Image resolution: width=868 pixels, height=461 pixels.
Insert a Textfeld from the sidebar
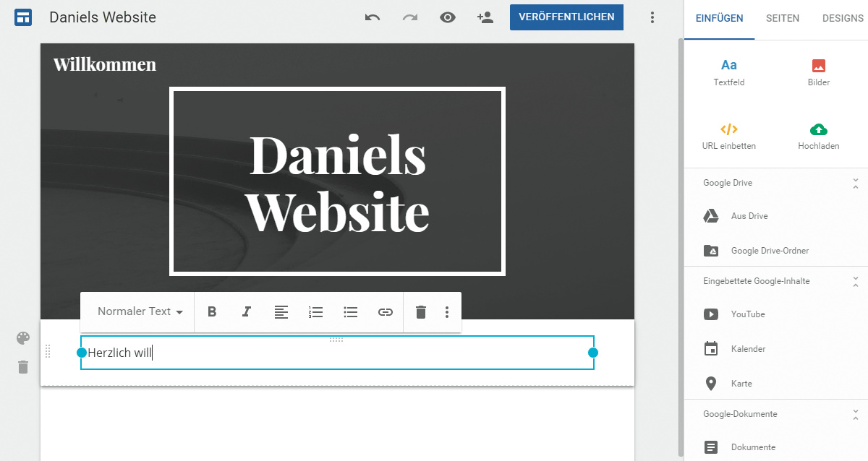pos(728,72)
